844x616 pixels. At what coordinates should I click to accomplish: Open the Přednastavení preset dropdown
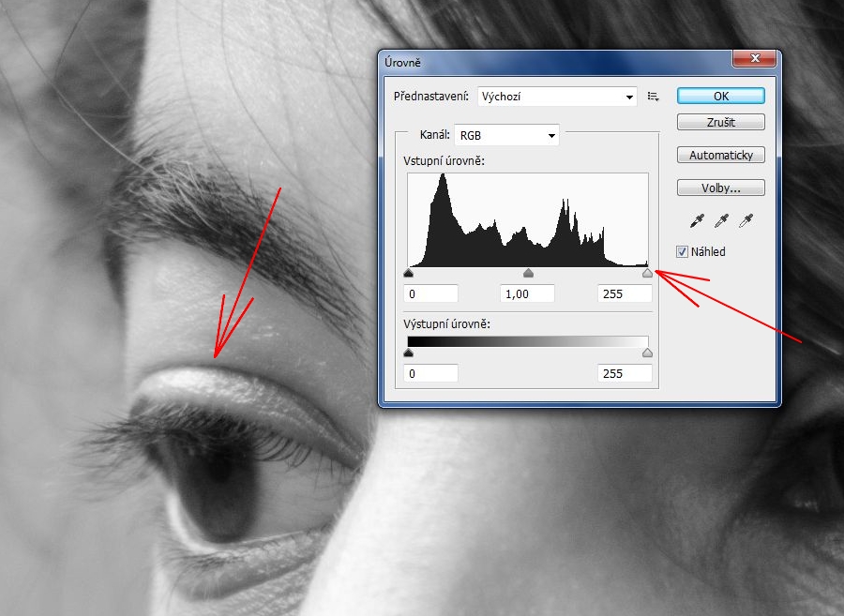pyautogui.click(x=557, y=97)
